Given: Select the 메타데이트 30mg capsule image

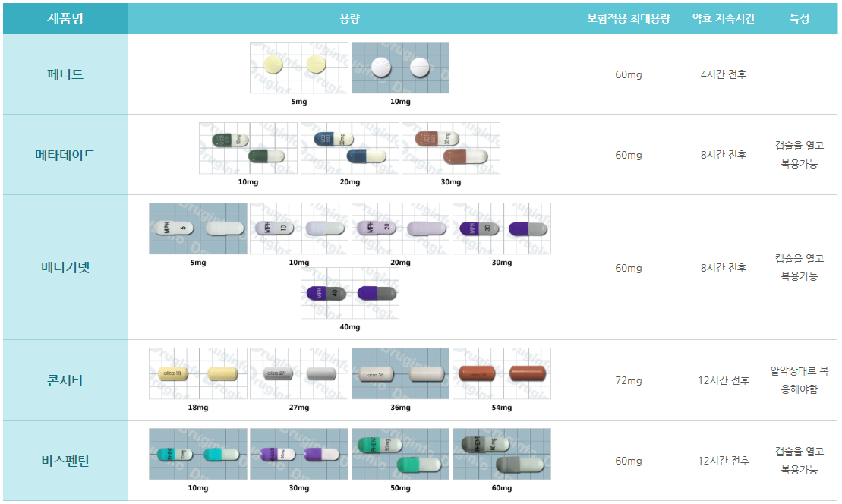Looking at the screenshot, I should tap(450, 148).
